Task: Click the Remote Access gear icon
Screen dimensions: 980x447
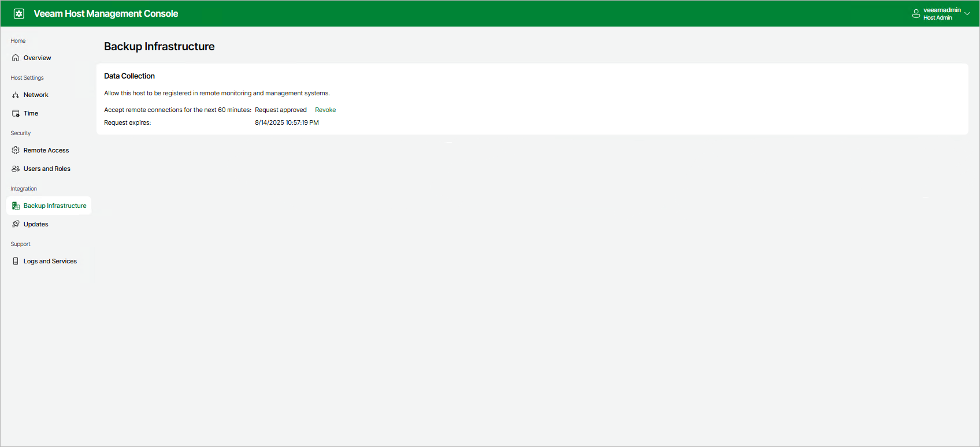Action: tap(16, 150)
